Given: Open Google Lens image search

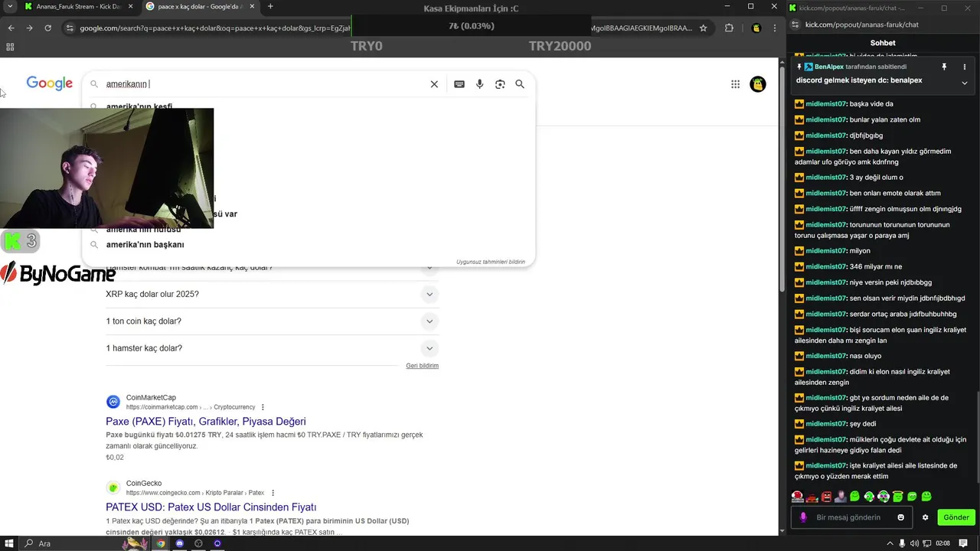Looking at the screenshot, I should pyautogui.click(x=500, y=84).
